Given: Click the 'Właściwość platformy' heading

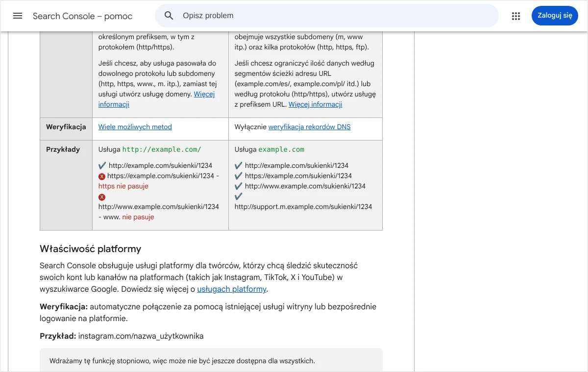Looking at the screenshot, I should (91, 249).
